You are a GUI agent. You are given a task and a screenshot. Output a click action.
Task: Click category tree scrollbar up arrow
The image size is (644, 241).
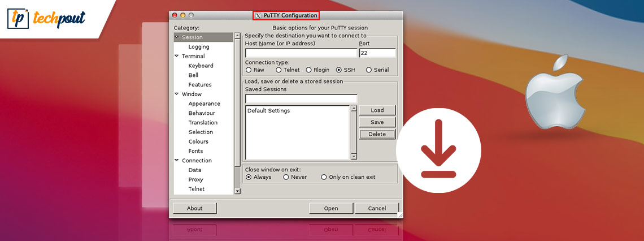click(237, 36)
